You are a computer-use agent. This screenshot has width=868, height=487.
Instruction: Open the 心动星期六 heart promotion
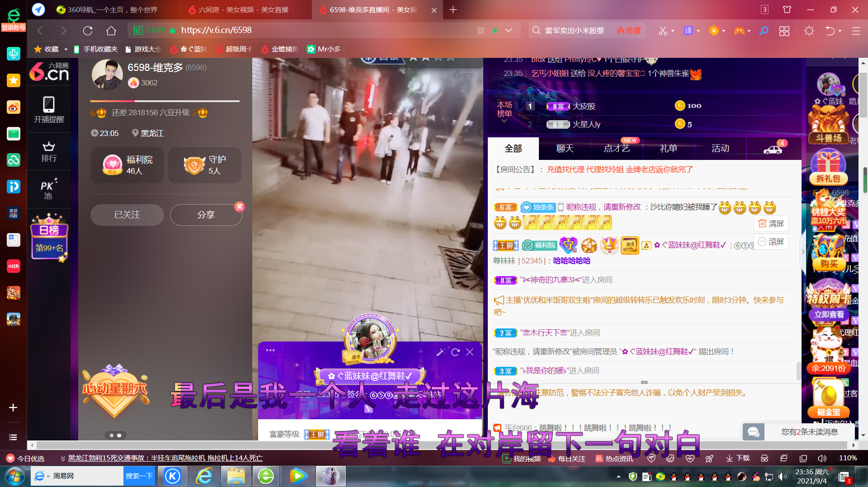coord(115,390)
